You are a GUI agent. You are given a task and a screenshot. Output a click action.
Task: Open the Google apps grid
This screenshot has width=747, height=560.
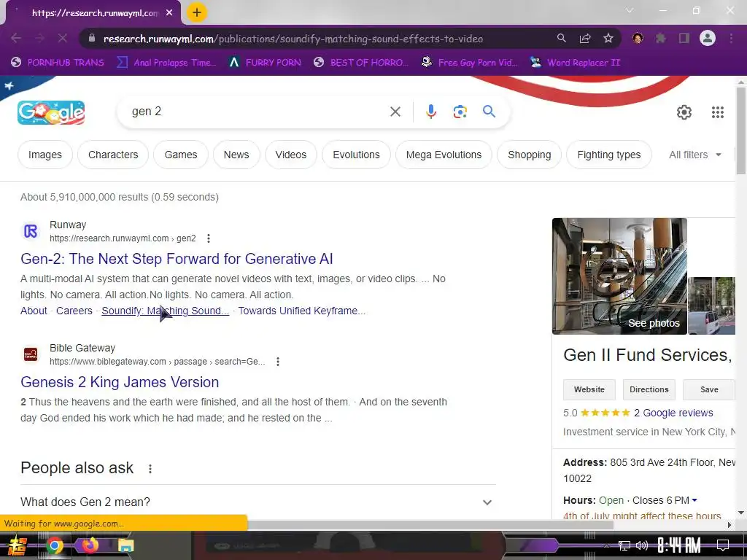pyautogui.click(x=718, y=112)
